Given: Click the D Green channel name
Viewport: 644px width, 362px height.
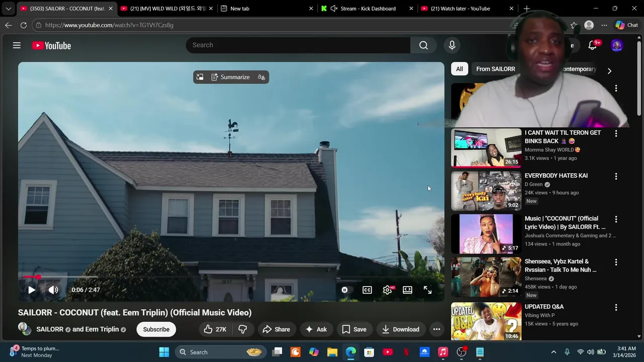Looking at the screenshot, I should coord(533,185).
